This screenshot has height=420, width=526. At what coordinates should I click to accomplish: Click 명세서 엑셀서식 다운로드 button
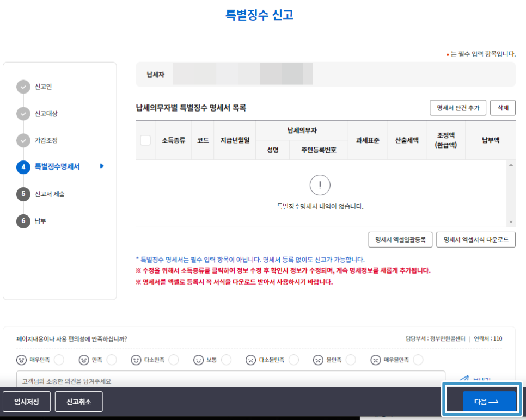[x=476, y=240]
